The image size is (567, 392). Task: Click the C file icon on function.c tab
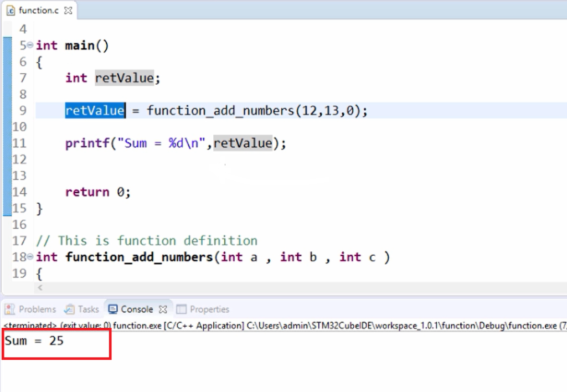(11, 11)
